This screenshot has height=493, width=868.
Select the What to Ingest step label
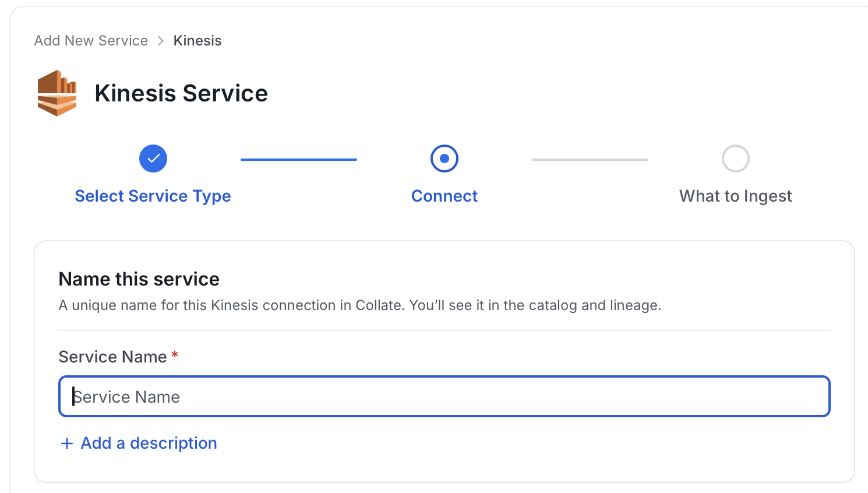pos(736,196)
